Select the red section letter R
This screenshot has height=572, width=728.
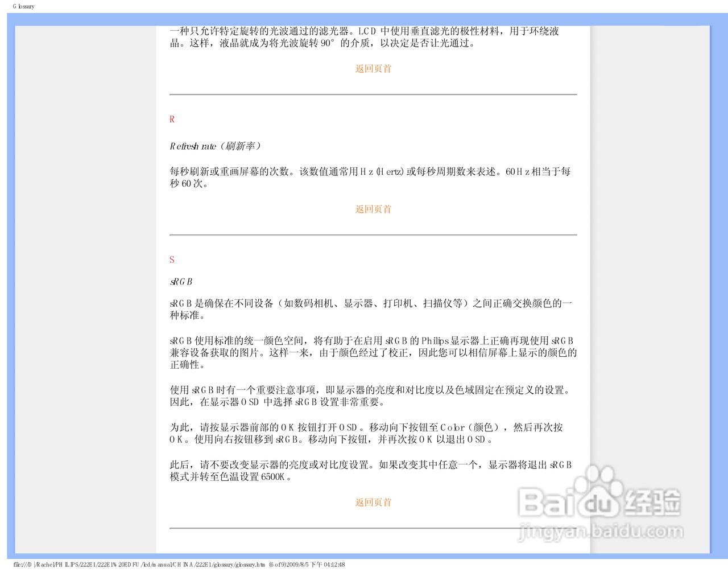point(172,120)
